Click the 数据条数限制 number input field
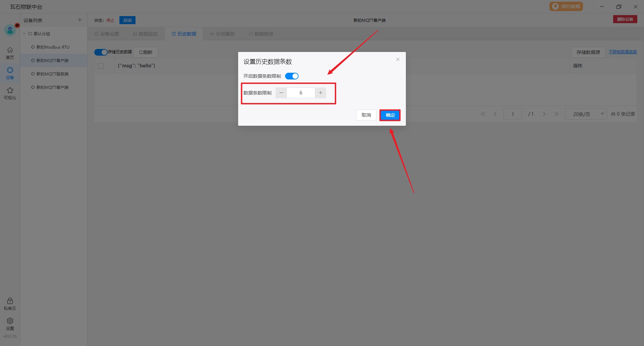 301,93
